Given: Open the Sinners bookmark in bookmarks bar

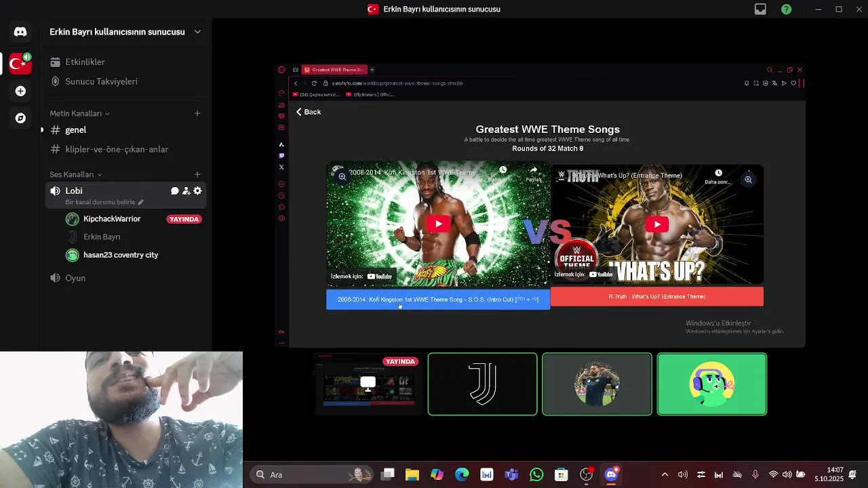Looking at the screenshot, I should [x=370, y=94].
